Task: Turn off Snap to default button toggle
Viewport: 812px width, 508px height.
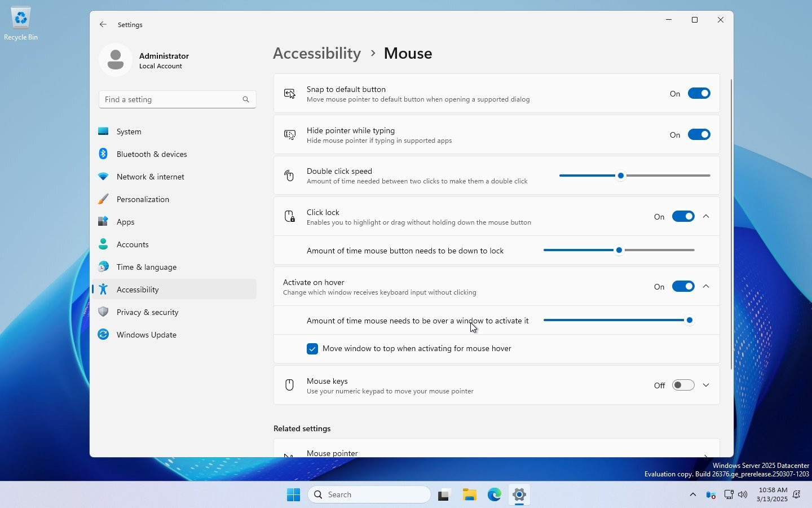Action: [x=699, y=94]
